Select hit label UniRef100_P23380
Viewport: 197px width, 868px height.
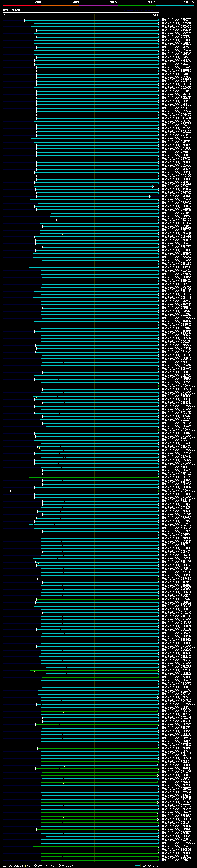[177, 257]
